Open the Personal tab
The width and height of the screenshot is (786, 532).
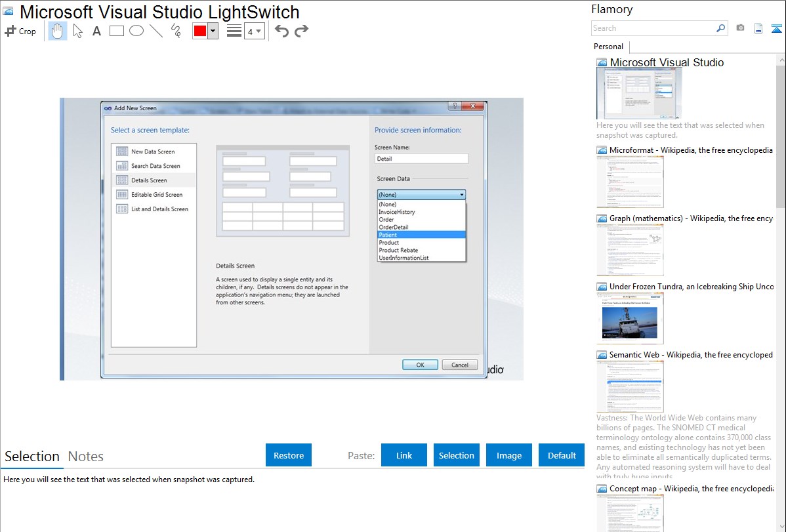(x=608, y=47)
